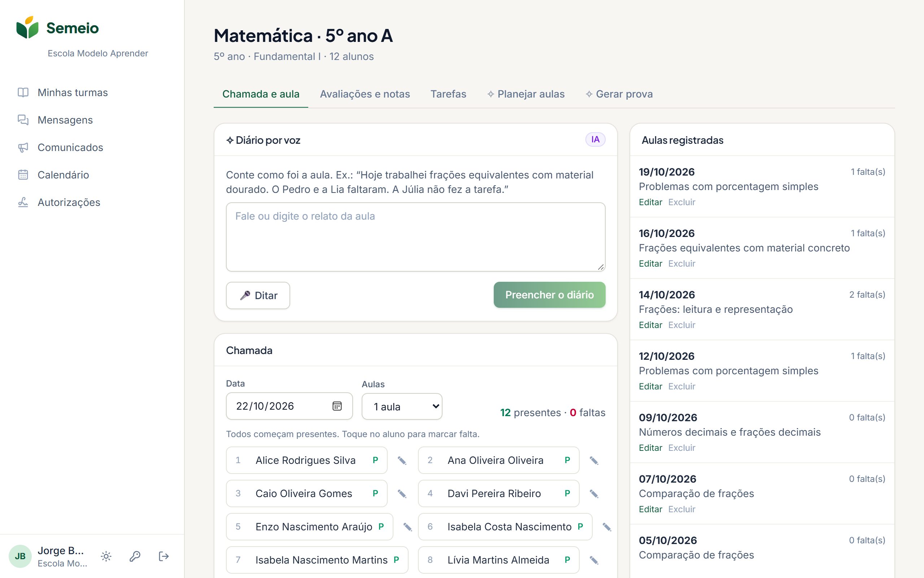This screenshot has height=578, width=924.
Task: Click pencil icon for Lívia Martins Almeida
Action: pyautogui.click(x=594, y=560)
